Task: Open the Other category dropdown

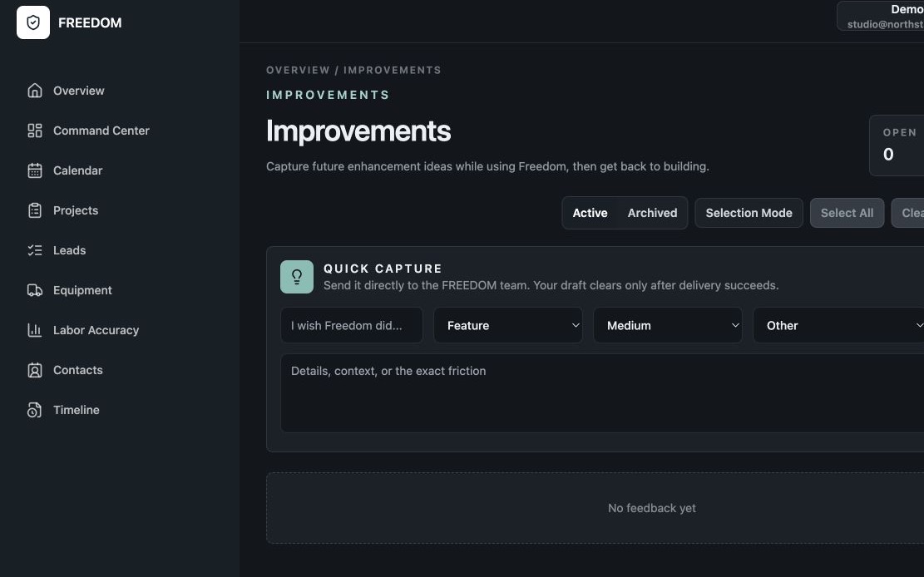Action: coord(838,325)
